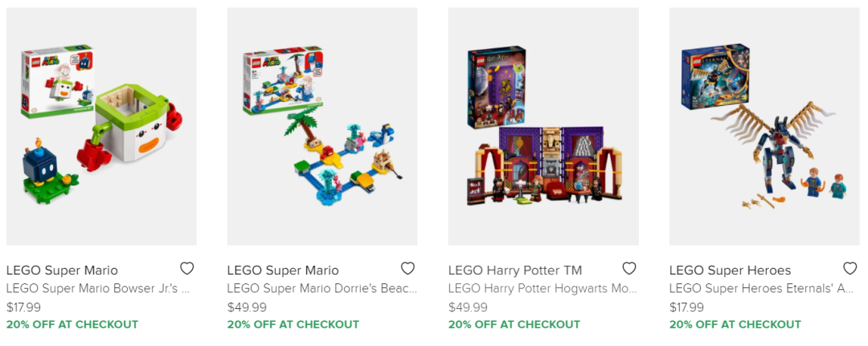Open LEGO Super Heroes Eternals' A... title link
Image resolution: width=868 pixels, height=346 pixels.
[x=762, y=288]
